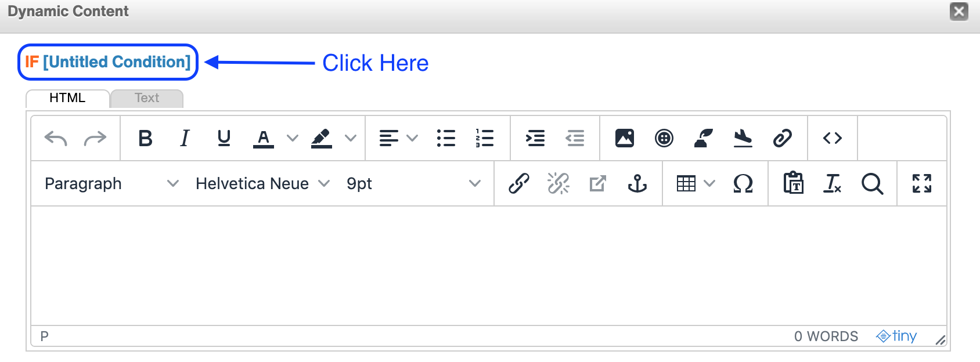
Task: Open the Paragraph format dropdown
Action: (111, 184)
